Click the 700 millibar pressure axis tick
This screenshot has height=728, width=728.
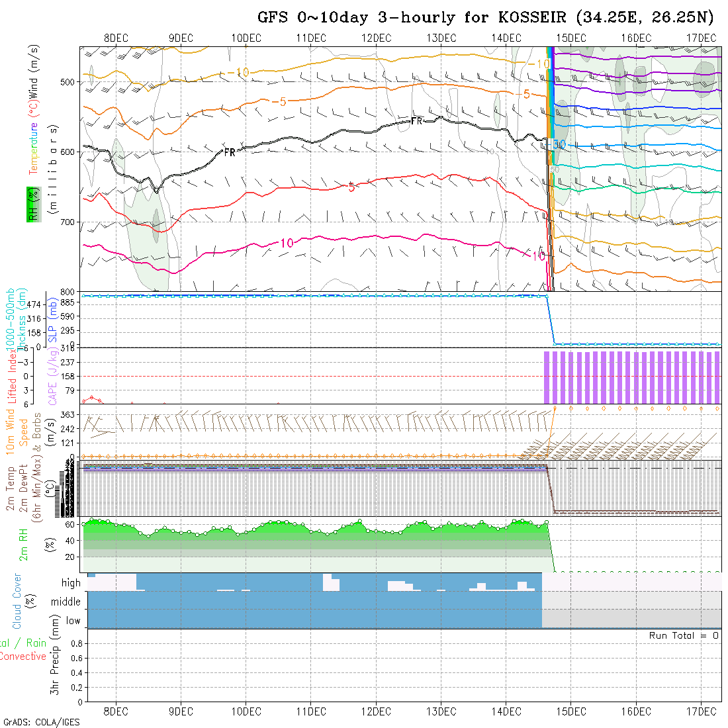69,222
